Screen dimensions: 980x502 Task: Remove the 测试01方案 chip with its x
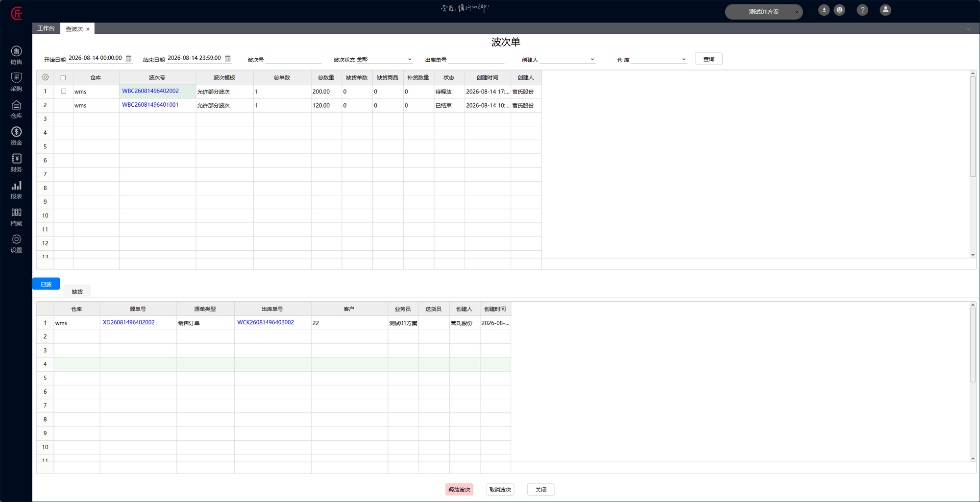(796, 12)
